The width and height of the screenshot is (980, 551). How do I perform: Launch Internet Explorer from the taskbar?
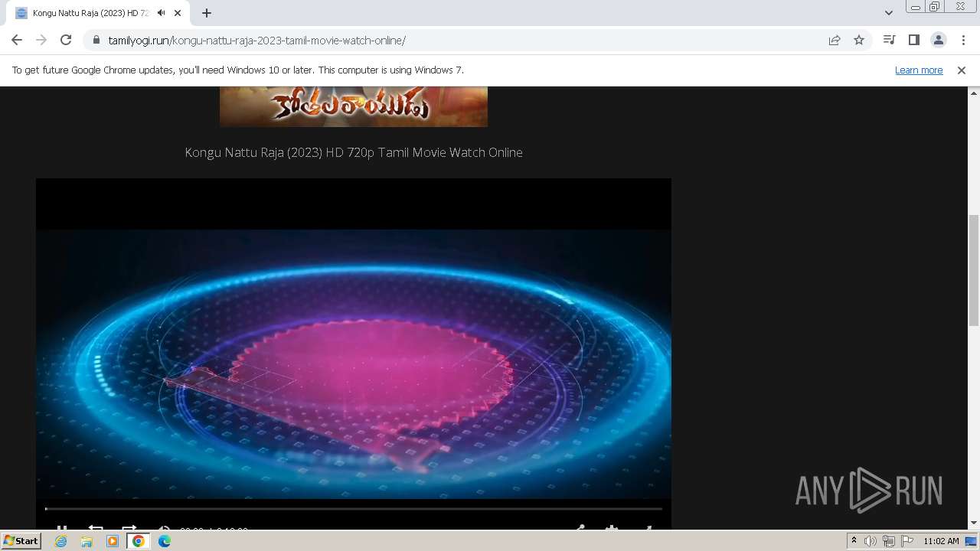coord(60,541)
